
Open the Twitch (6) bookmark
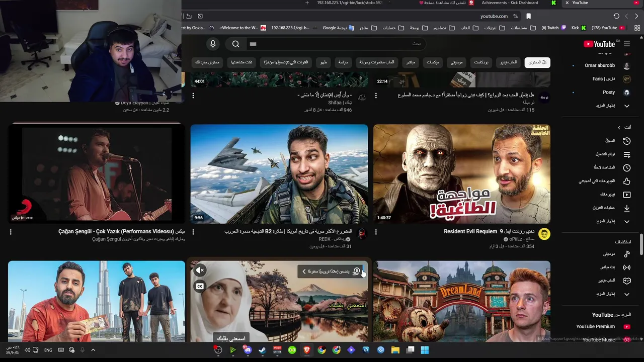click(553, 28)
